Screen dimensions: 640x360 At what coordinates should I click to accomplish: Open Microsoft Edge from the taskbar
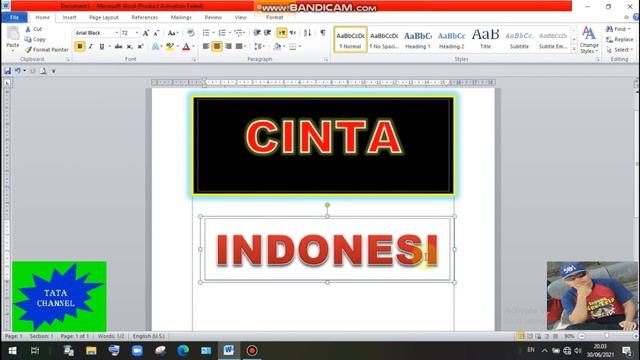pos(183,350)
